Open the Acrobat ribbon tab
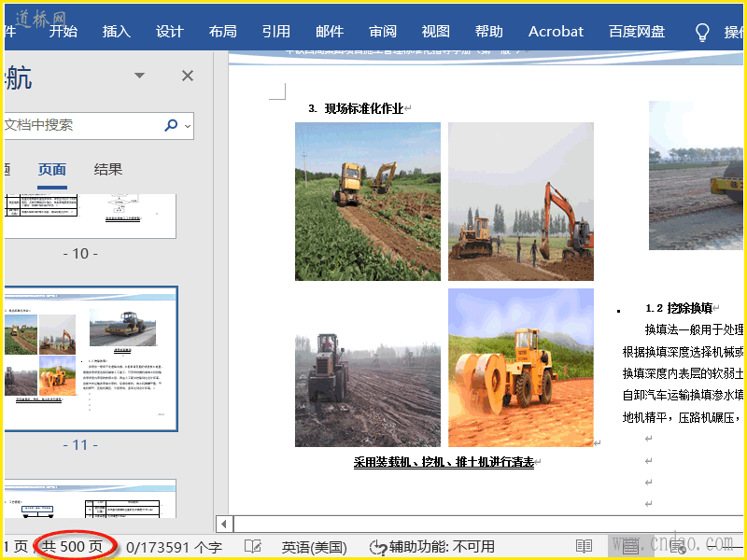This screenshot has height=560, width=747. pos(556,32)
